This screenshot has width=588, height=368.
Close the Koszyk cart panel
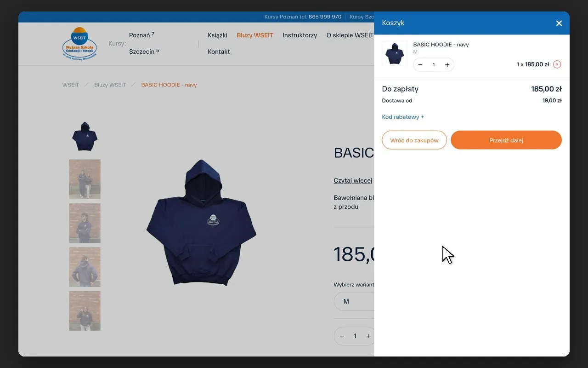coord(559,23)
